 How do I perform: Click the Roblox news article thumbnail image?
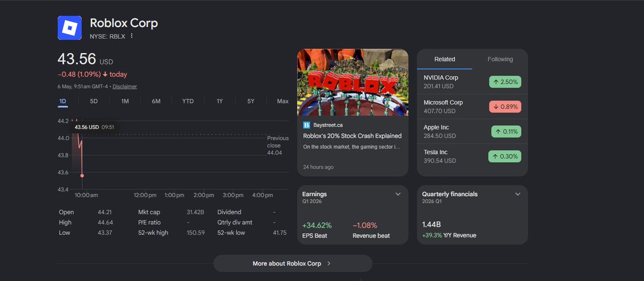click(353, 82)
